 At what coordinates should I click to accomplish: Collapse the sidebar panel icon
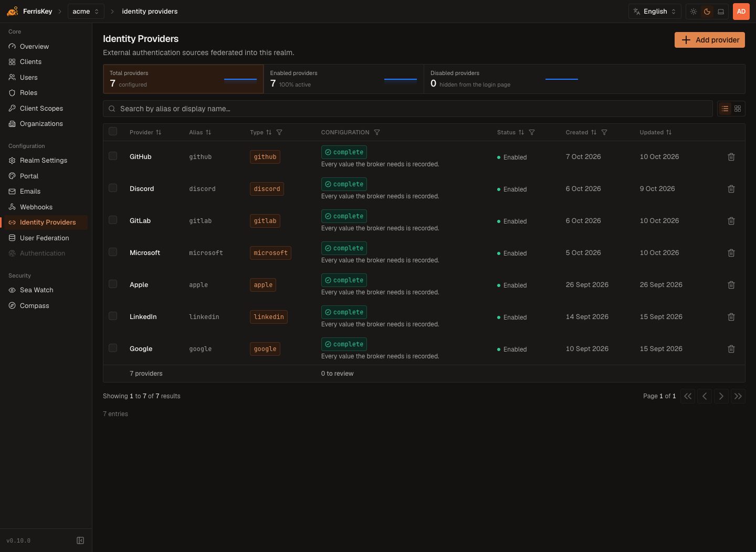click(x=80, y=540)
